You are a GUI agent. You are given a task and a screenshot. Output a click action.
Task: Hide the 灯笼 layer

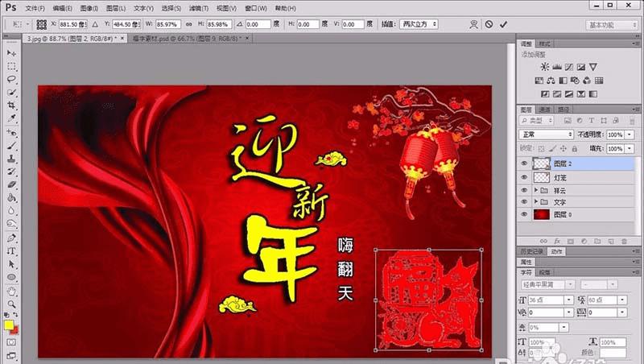[x=524, y=177]
